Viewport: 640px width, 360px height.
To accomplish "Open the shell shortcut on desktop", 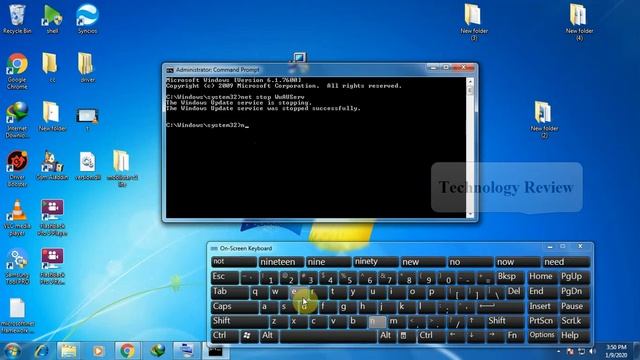I will (52, 19).
